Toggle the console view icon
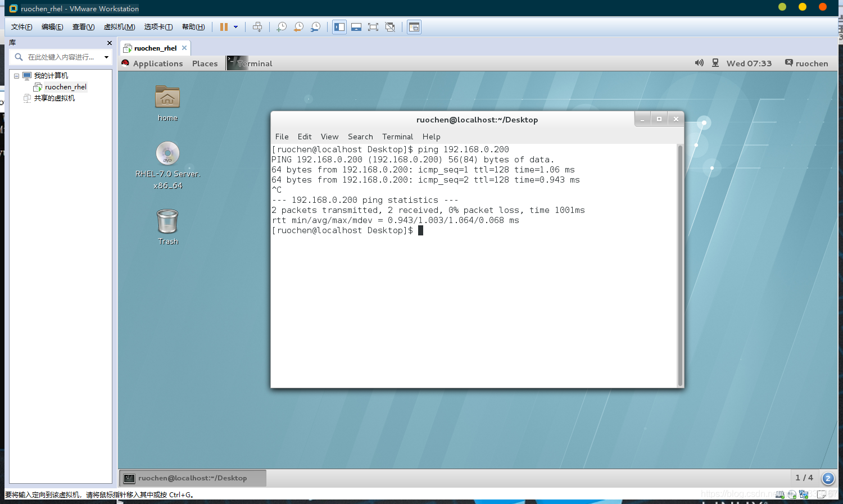The width and height of the screenshot is (843, 504). tap(414, 27)
